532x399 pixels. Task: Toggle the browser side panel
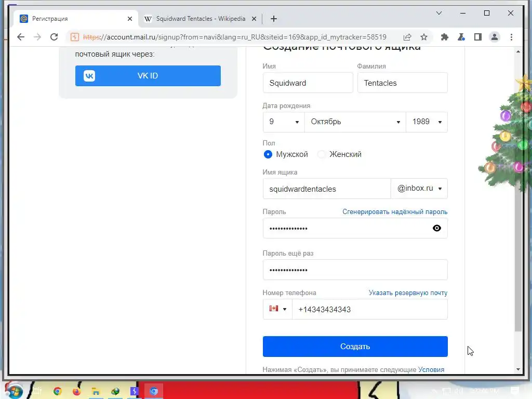(x=478, y=37)
